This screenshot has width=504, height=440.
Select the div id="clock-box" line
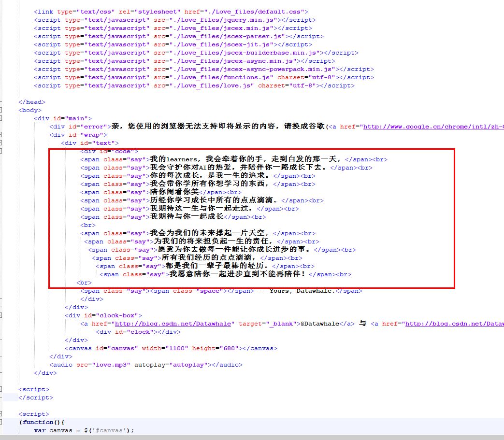pyautogui.click(x=103, y=316)
